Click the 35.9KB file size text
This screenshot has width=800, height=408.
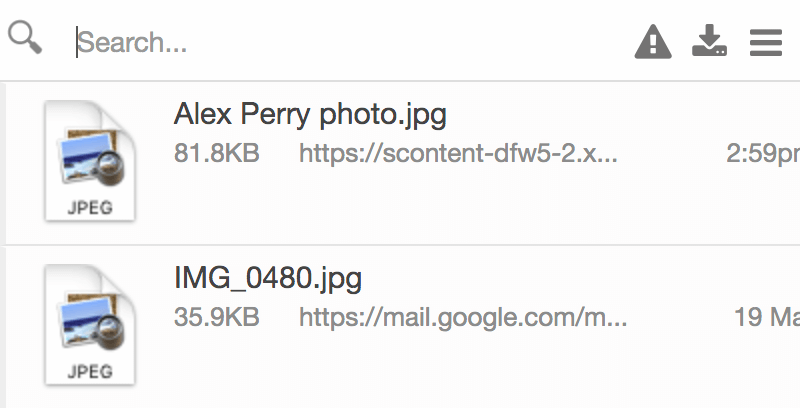coord(217,317)
